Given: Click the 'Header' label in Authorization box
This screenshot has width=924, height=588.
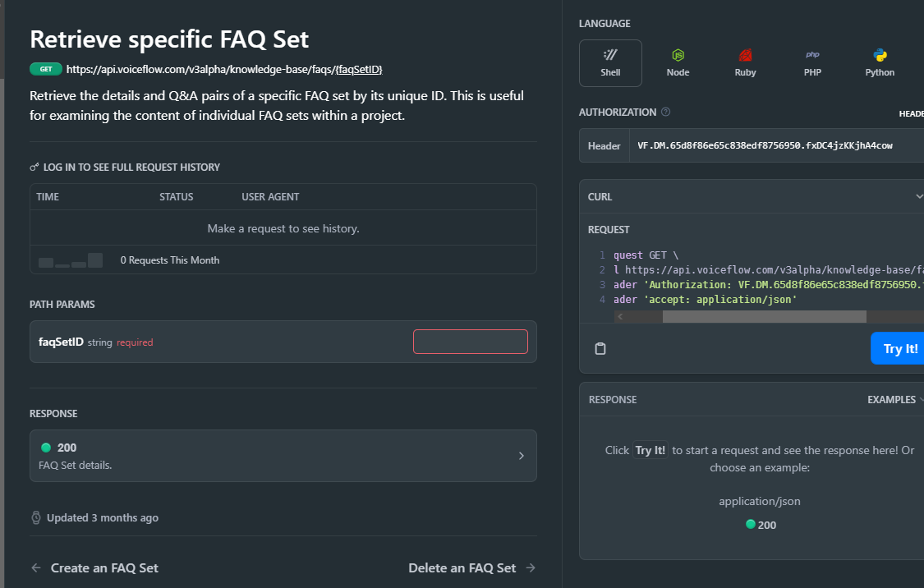Looking at the screenshot, I should (x=604, y=146).
